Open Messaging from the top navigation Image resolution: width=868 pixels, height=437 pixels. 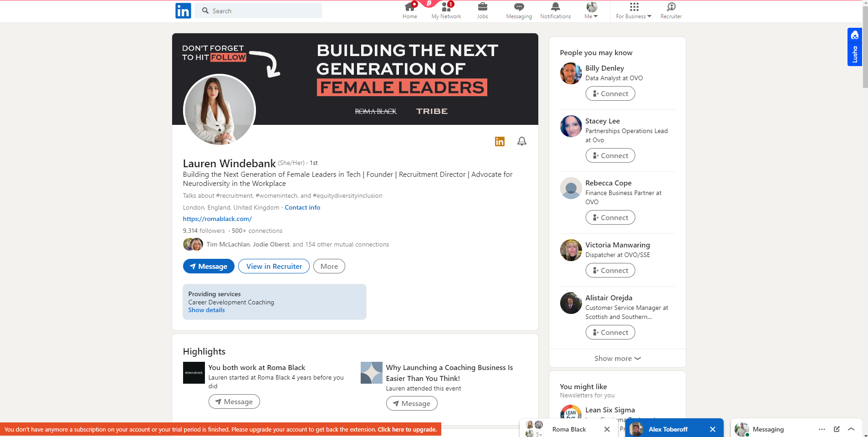click(519, 11)
